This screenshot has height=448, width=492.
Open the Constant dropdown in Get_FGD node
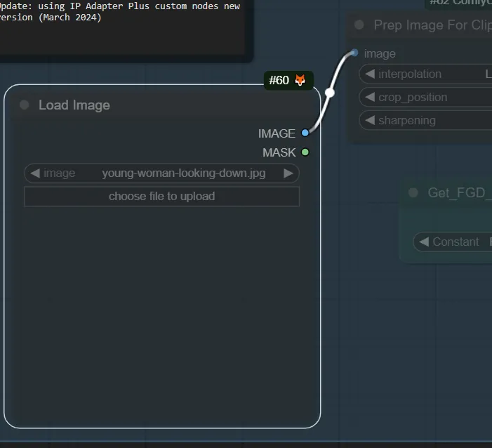(453, 242)
